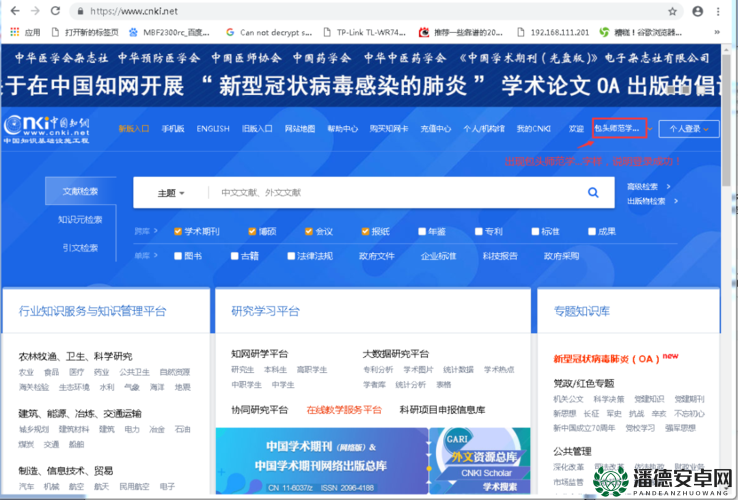The width and height of the screenshot is (738, 500).
Task: Open the MBF2300rc Baidu bookmark
Action: point(169,32)
